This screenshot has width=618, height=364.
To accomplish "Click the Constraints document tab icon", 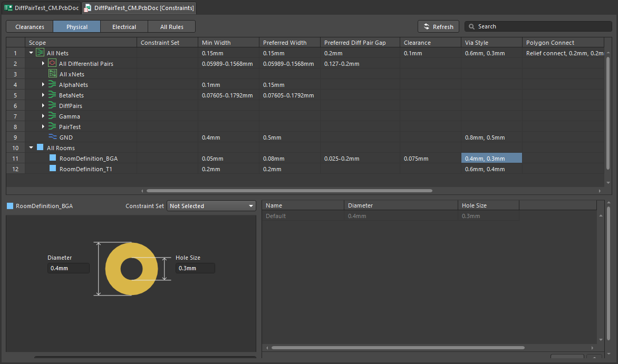I will [x=88, y=8].
